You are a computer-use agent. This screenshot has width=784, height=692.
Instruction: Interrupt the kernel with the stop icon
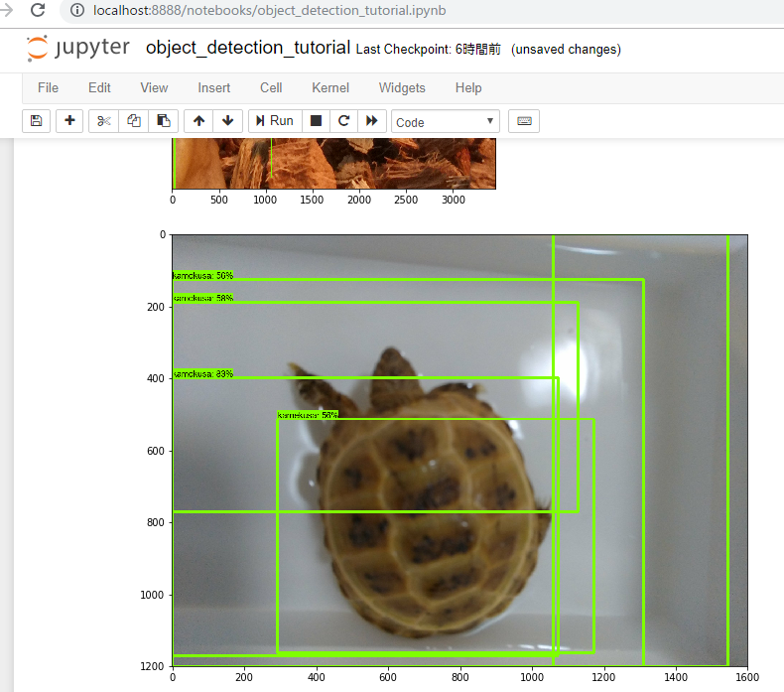pos(316,121)
